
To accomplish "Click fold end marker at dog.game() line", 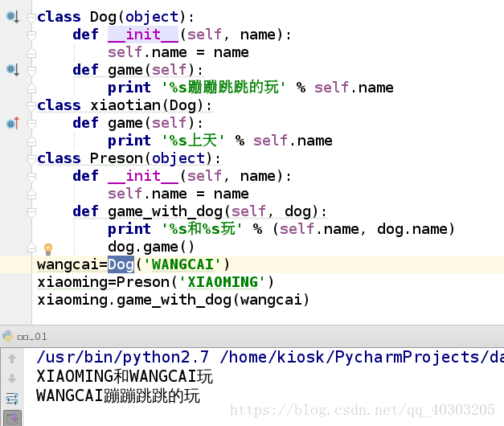I will pyautogui.click(x=31, y=248).
